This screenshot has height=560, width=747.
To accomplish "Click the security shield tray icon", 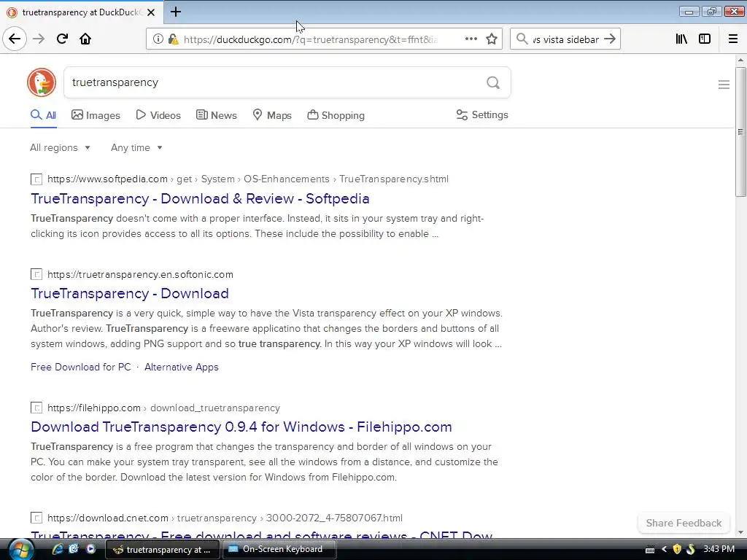I will (677, 549).
